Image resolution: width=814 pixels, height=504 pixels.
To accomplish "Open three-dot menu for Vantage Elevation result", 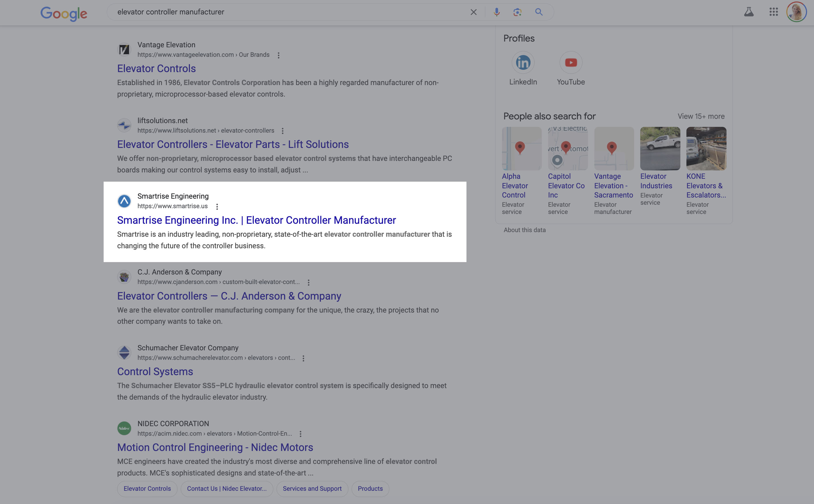I will (278, 55).
